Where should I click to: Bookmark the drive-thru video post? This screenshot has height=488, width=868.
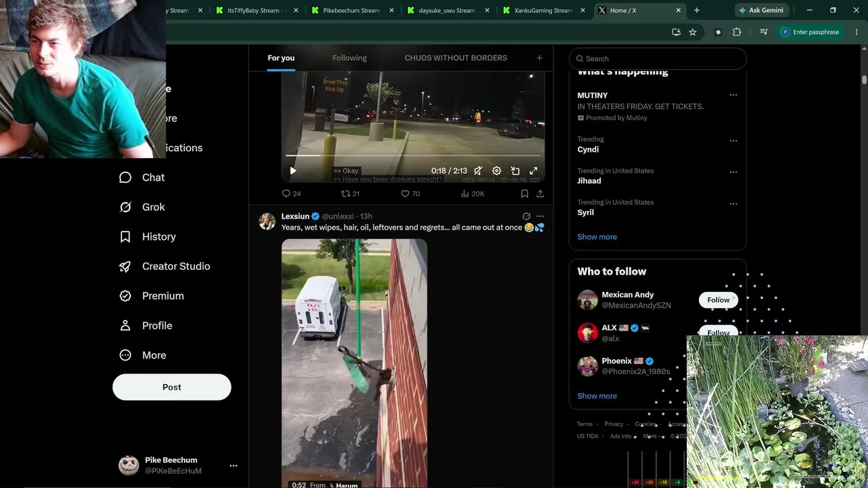pos(524,194)
